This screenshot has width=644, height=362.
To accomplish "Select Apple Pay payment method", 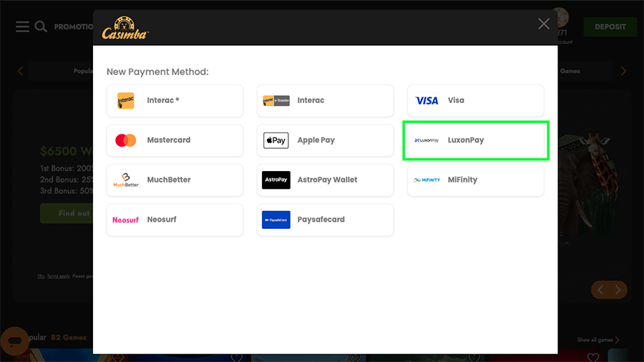I will pyautogui.click(x=326, y=140).
